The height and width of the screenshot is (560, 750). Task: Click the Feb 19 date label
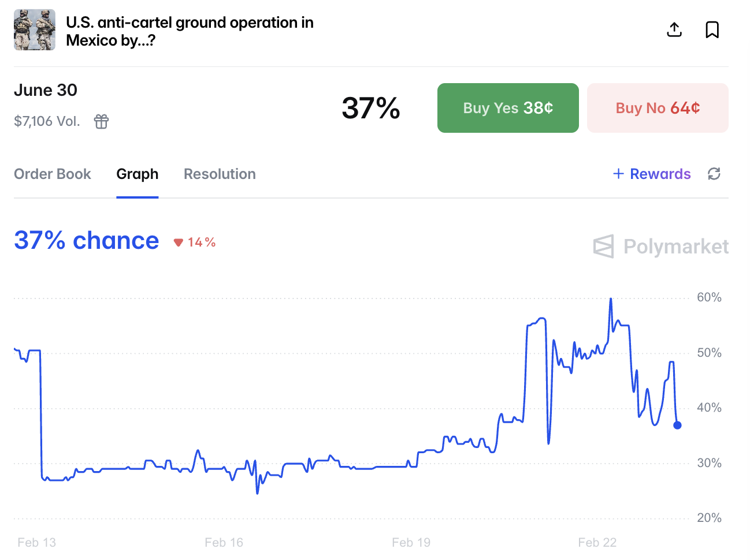click(411, 543)
